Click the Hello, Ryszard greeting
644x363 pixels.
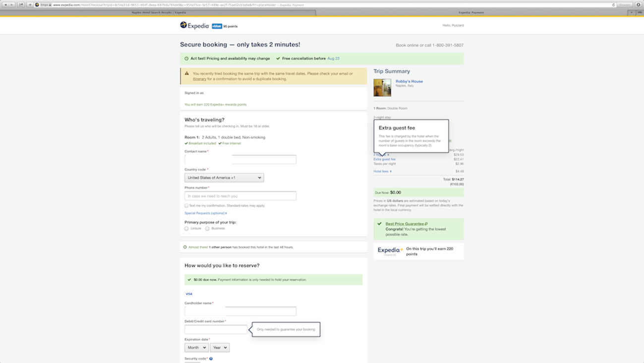tap(453, 25)
